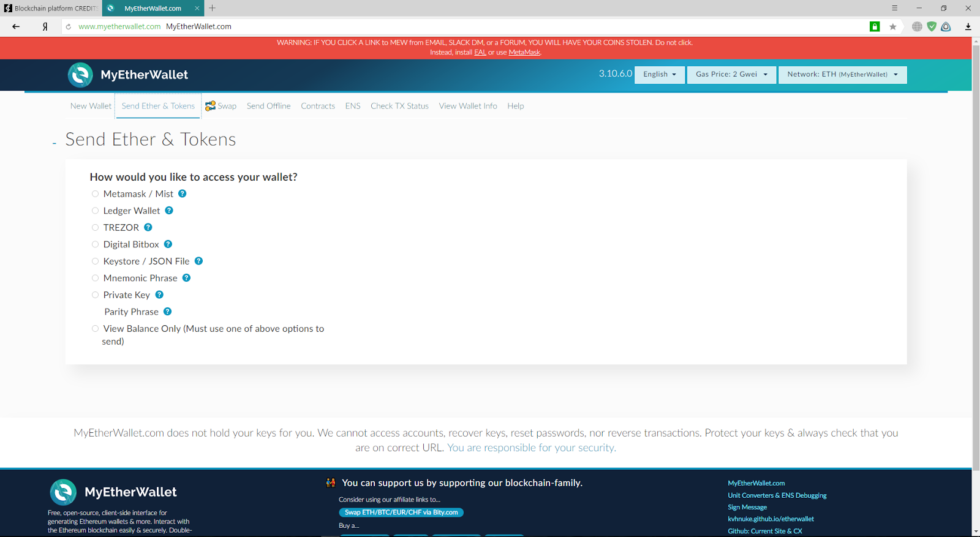Open Github: Current Site & CX link

click(765, 531)
